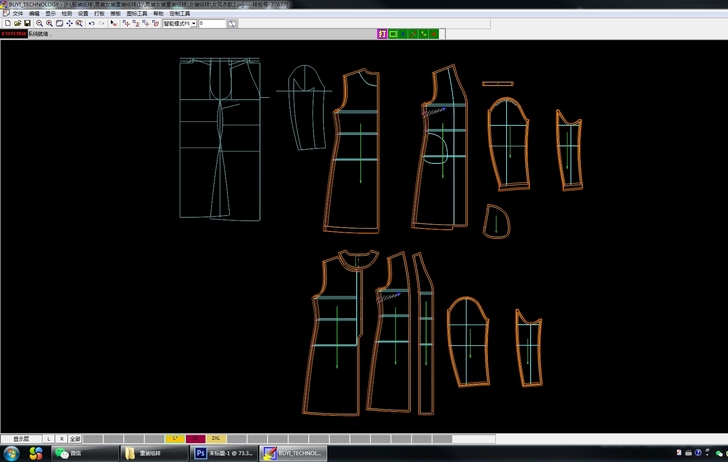The width and height of the screenshot is (728, 462).
Task: Select the Zoom out magnifier tool
Action: click(39, 23)
